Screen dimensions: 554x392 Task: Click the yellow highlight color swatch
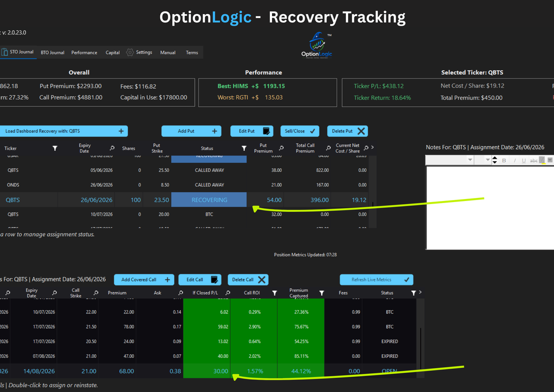coord(542,160)
